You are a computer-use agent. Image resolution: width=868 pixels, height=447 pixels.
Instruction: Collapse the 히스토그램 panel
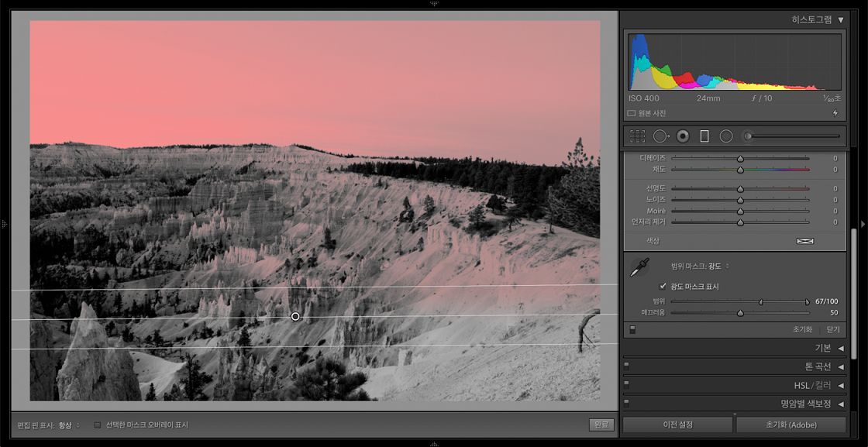(x=841, y=20)
